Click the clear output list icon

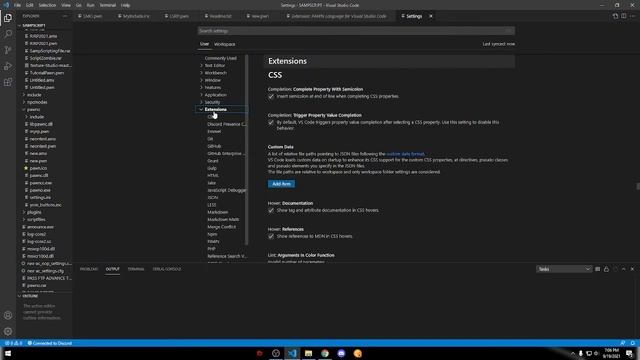(x=598, y=269)
